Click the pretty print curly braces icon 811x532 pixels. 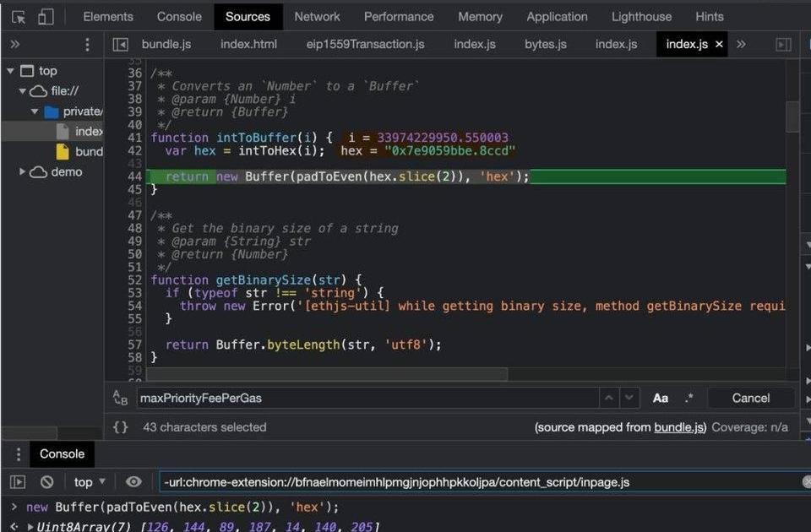(121, 427)
